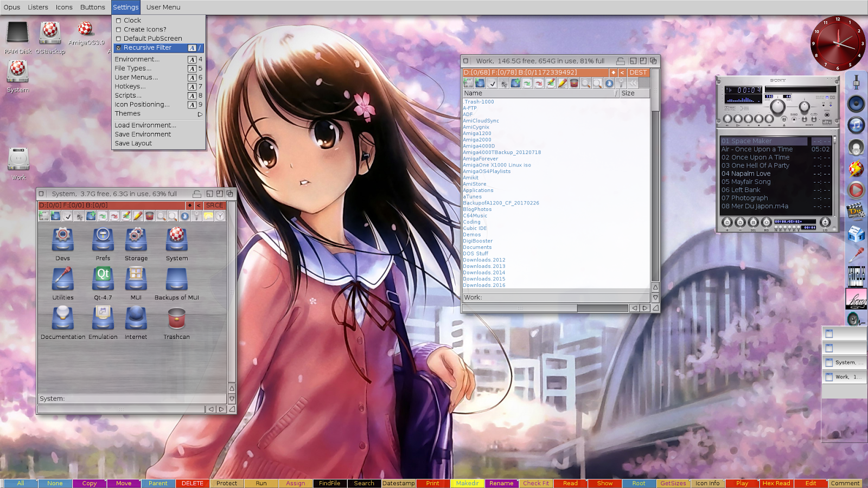Select the Downloads.2016 folder in Work lister

pyautogui.click(x=484, y=285)
